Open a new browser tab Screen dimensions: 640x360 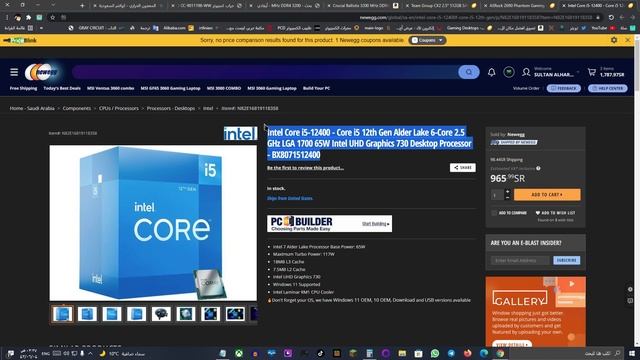point(82,6)
